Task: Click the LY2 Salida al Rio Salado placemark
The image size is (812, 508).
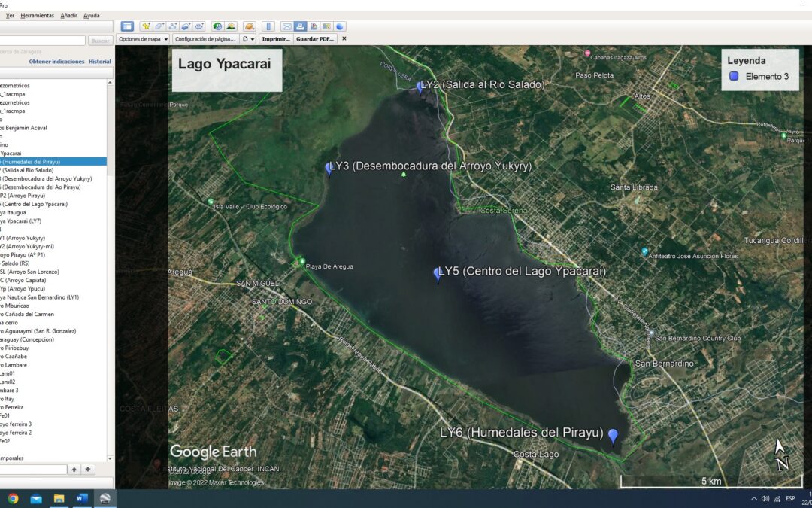Action: [x=420, y=87]
